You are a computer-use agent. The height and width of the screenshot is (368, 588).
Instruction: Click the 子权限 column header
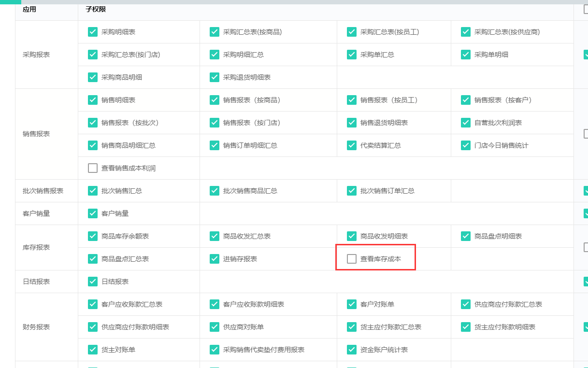[x=96, y=9]
